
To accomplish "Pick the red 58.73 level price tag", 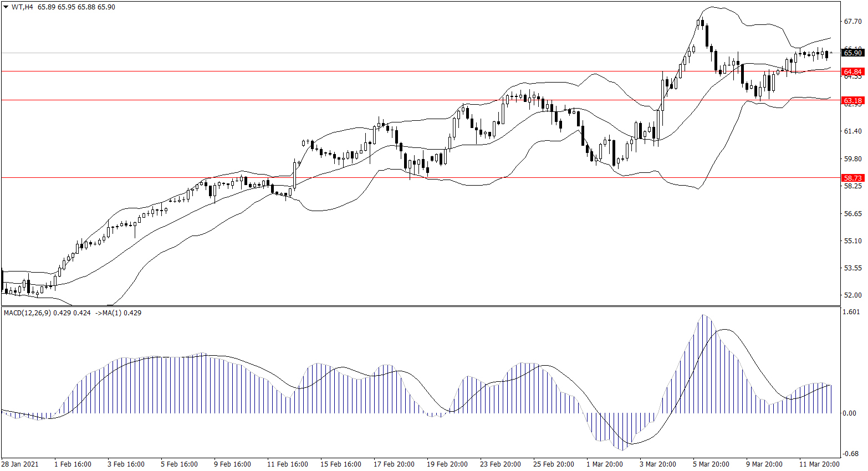I will 852,178.
